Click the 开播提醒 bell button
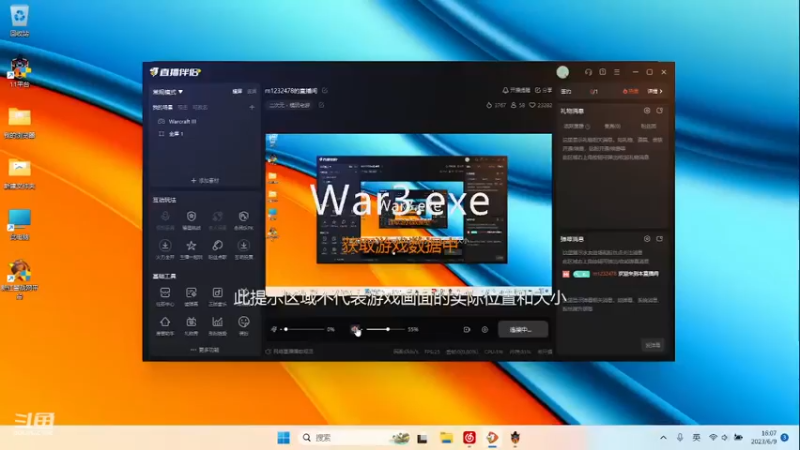 [516, 90]
